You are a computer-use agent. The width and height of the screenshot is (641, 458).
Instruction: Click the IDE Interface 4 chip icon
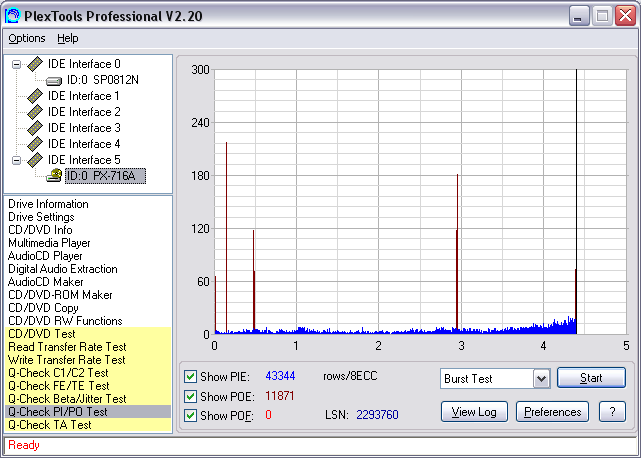point(35,144)
